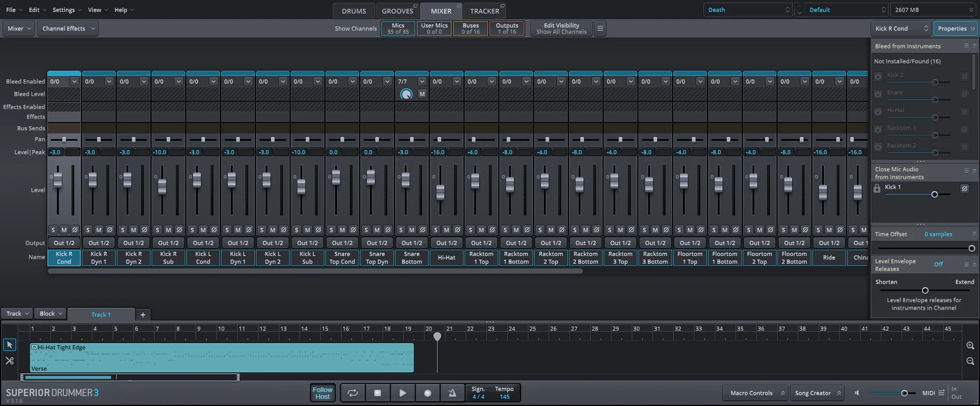This screenshot has height=406, width=980.
Task: Open the MIDI settings menu icon
Action: pyautogui.click(x=942, y=393)
